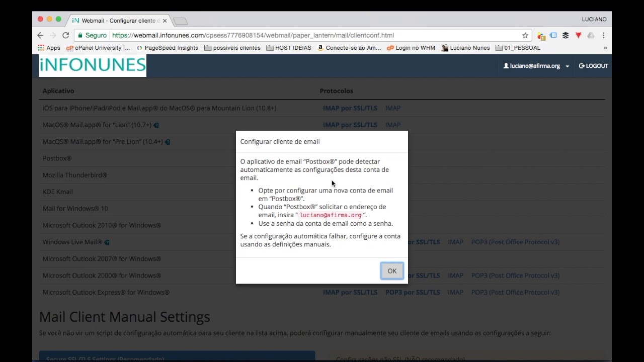Click the icon beside MacOS Mail.app for Lion

(156, 125)
